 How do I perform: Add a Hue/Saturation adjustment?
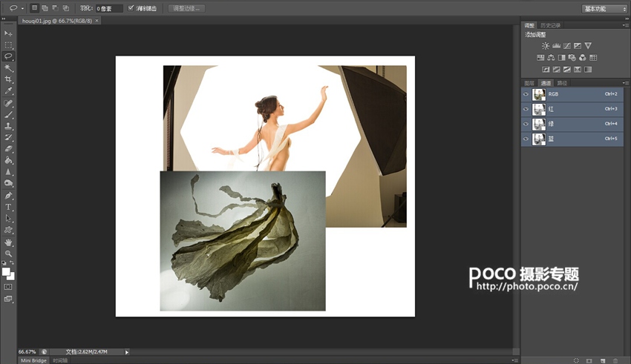pos(540,57)
